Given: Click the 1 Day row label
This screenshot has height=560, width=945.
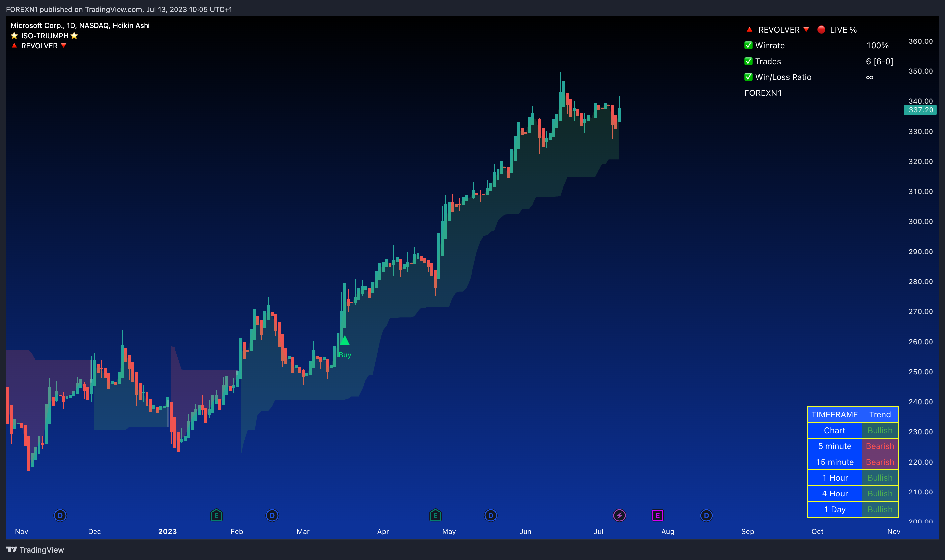Looking at the screenshot, I should coord(834,509).
